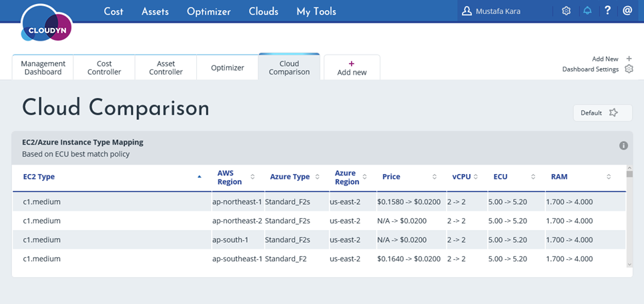Sort by vCPU column
The image size is (644, 304).
coord(476,177)
